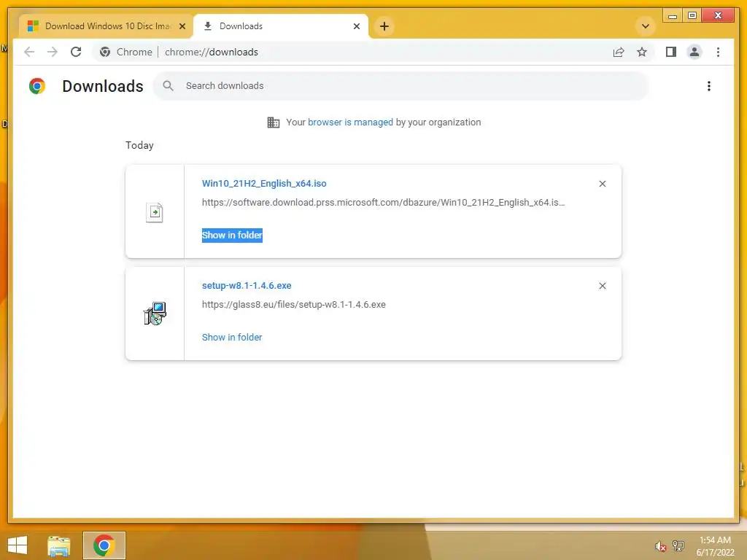Image resolution: width=747 pixels, height=560 pixels.
Task: Click the managed organization building icon
Action: [x=274, y=122]
